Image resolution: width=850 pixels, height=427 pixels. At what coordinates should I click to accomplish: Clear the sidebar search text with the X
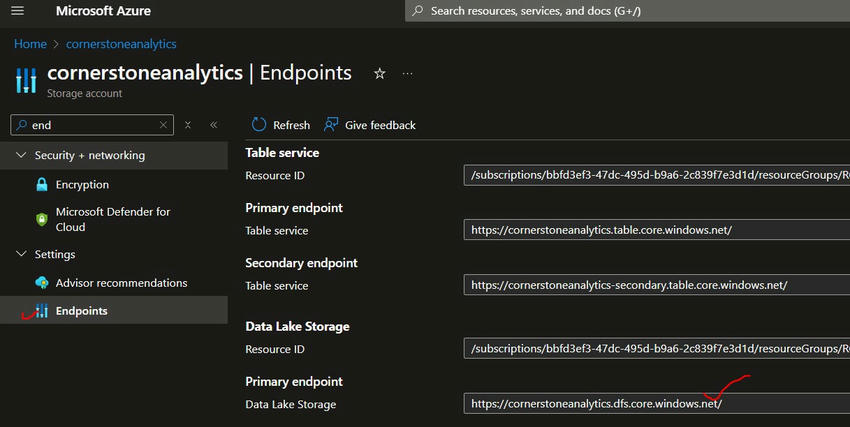[164, 125]
